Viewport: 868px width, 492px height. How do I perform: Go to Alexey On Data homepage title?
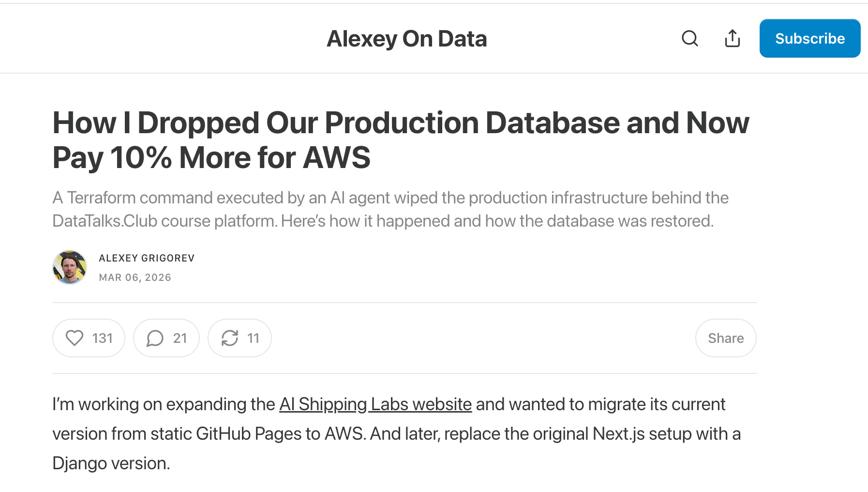pos(406,39)
